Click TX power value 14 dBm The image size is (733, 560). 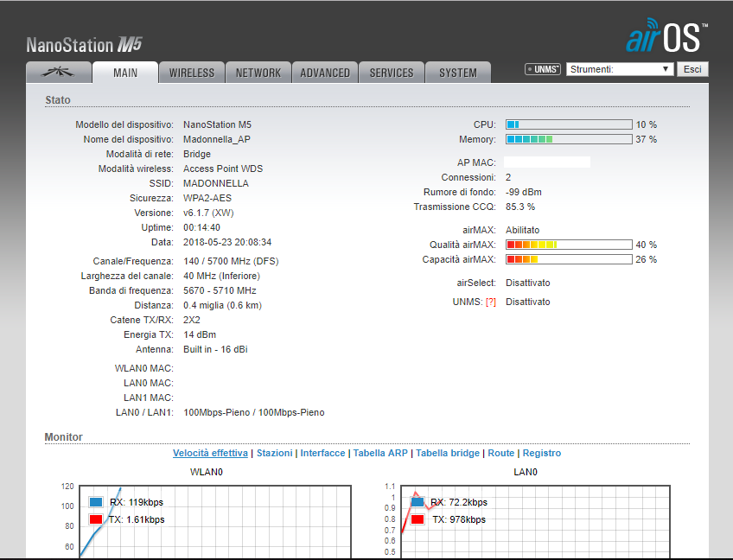(x=200, y=334)
